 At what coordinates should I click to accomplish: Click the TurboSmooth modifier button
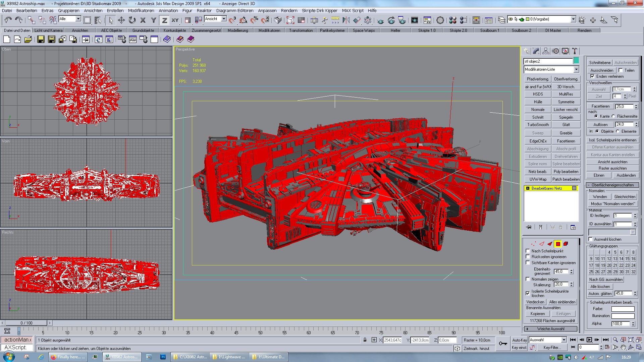click(x=538, y=125)
